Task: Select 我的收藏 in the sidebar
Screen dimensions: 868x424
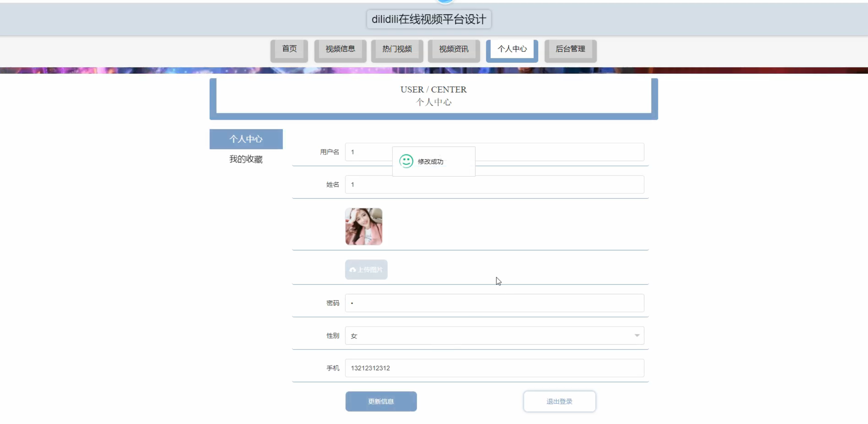Action: click(246, 159)
